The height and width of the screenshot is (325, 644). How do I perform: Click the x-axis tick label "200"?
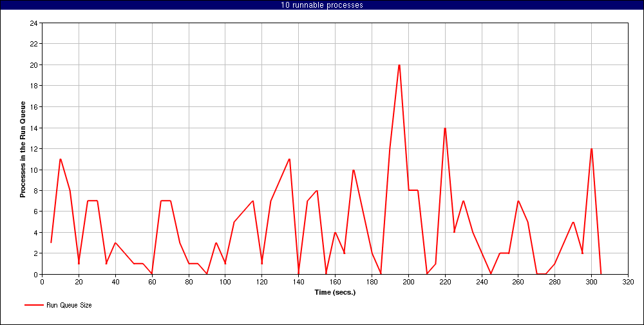[x=408, y=282]
